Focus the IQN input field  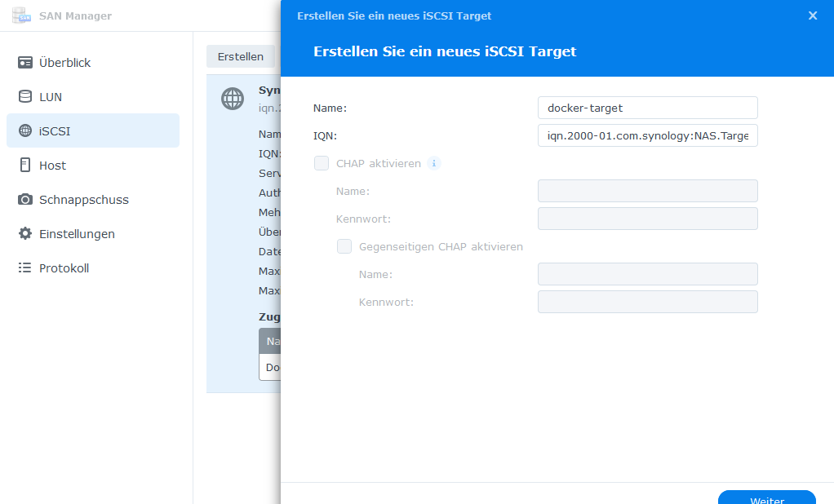[x=647, y=135]
